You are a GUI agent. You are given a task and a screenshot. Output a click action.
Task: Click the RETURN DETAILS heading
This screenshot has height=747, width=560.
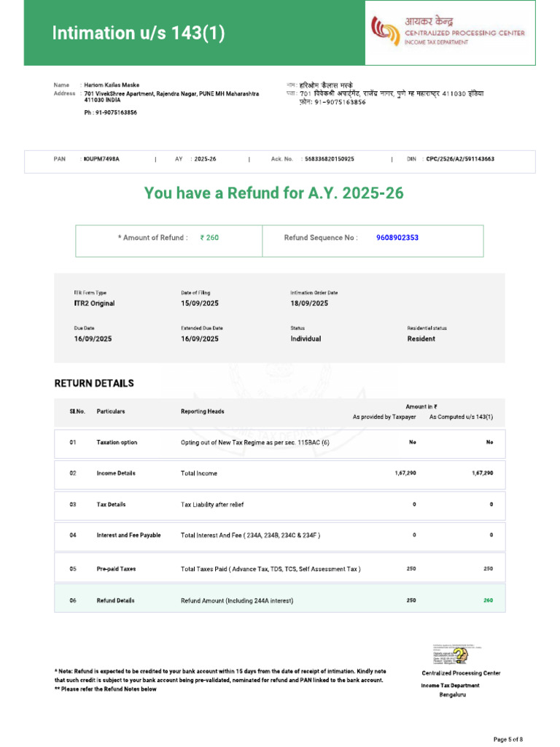point(94,384)
